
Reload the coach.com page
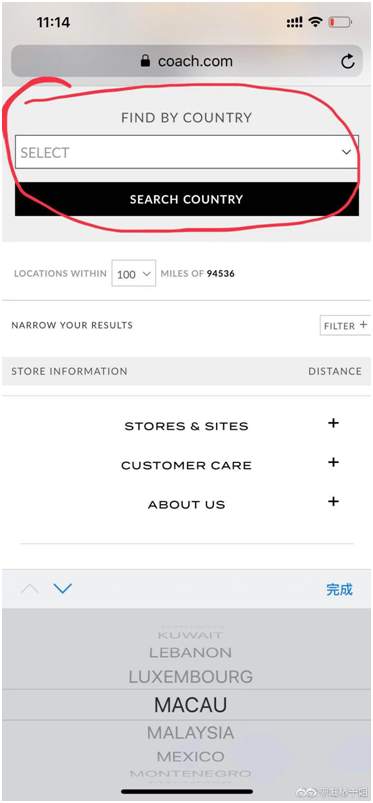[348, 62]
